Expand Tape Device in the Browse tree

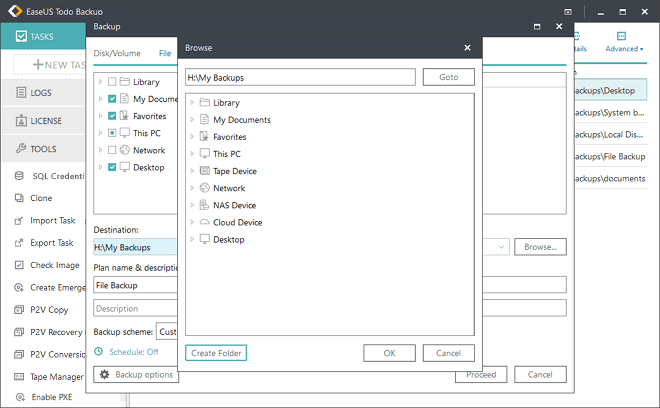[x=192, y=171]
